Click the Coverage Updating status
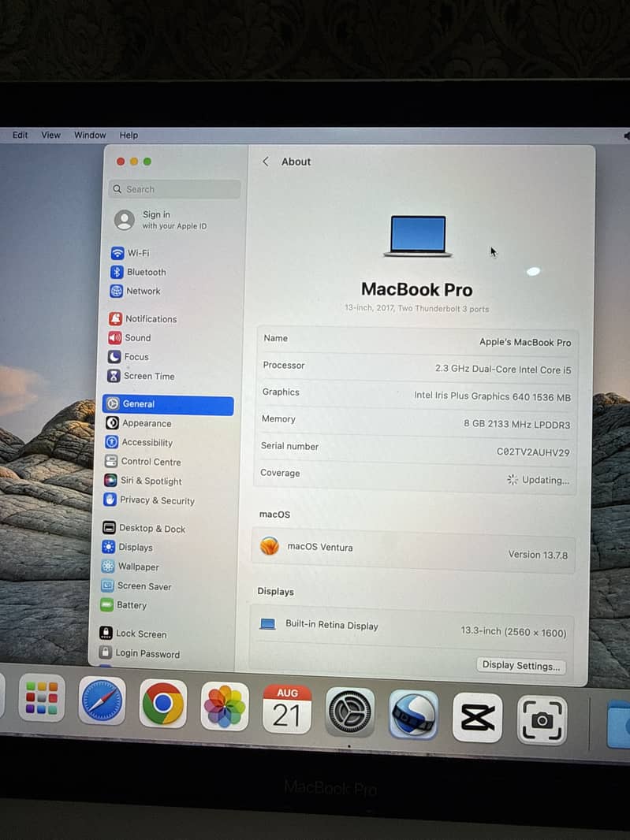 click(538, 480)
